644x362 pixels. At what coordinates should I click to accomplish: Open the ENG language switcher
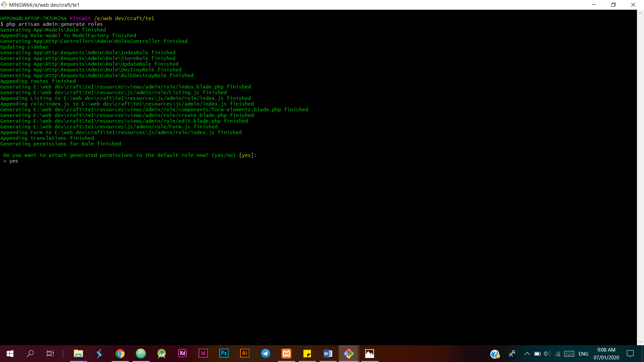[x=584, y=354]
